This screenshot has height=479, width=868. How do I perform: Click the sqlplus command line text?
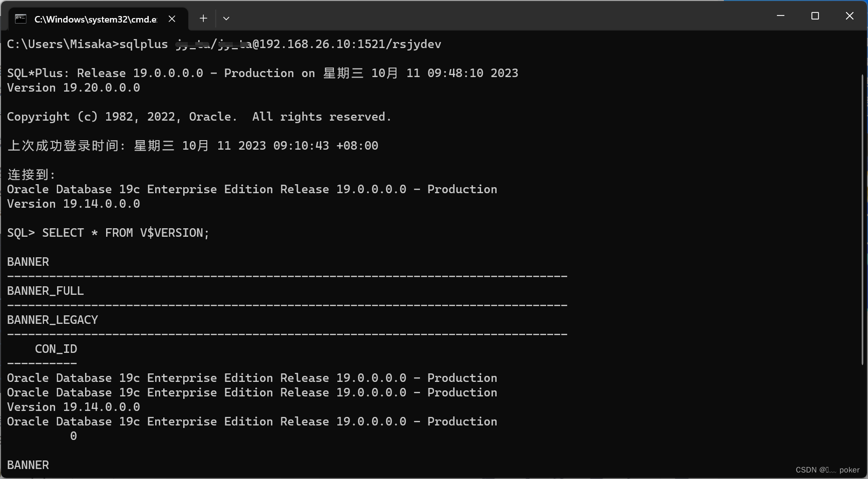[x=224, y=44]
